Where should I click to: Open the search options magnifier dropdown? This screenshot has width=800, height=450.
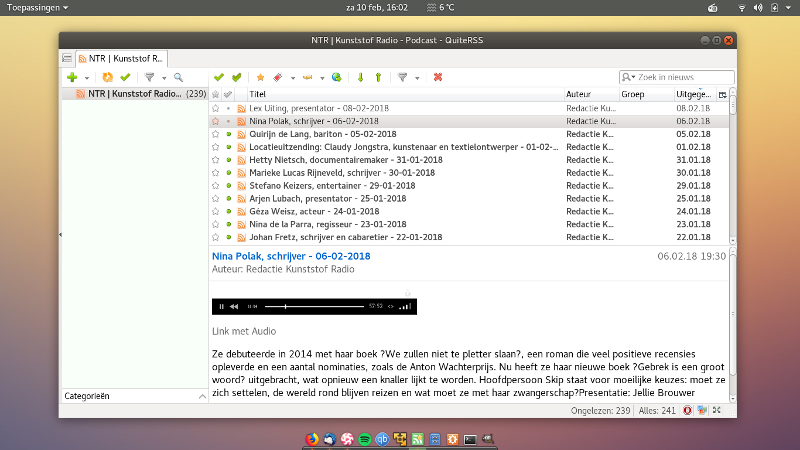click(628, 77)
